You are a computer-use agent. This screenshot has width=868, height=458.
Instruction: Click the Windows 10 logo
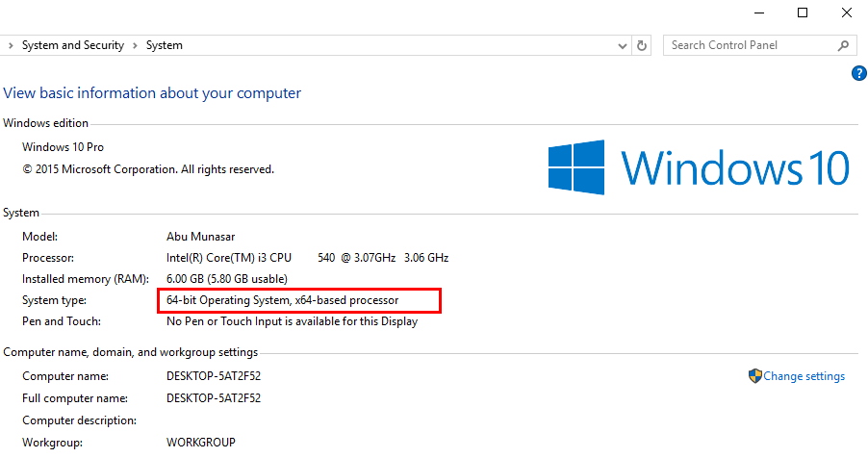click(x=699, y=167)
